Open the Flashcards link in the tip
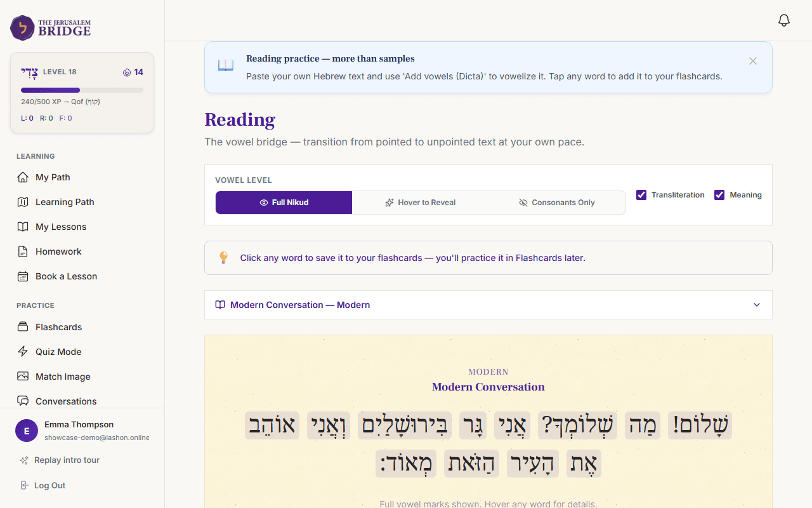Image resolution: width=812 pixels, height=508 pixels. 539,258
